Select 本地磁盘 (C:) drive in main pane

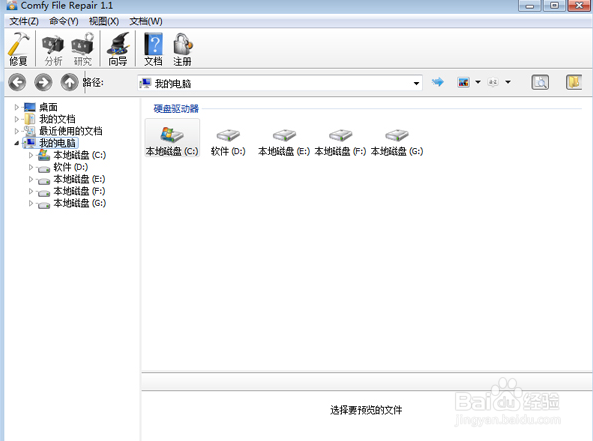[172, 138]
